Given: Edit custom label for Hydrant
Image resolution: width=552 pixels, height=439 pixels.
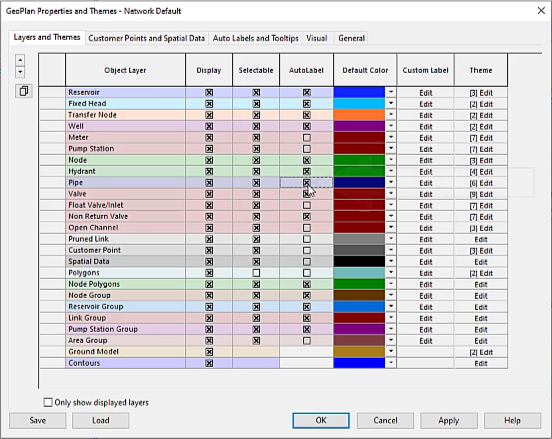Looking at the screenshot, I should [x=426, y=172].
